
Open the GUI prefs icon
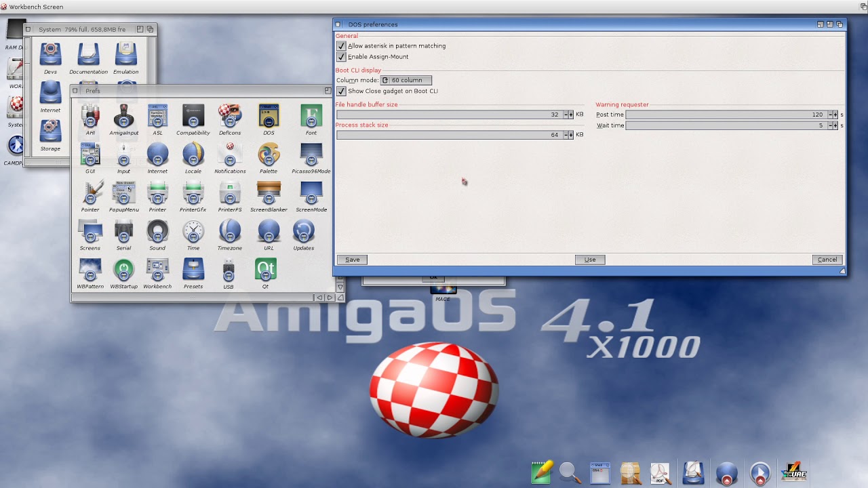pyautogui.click(x=90, y=155)
